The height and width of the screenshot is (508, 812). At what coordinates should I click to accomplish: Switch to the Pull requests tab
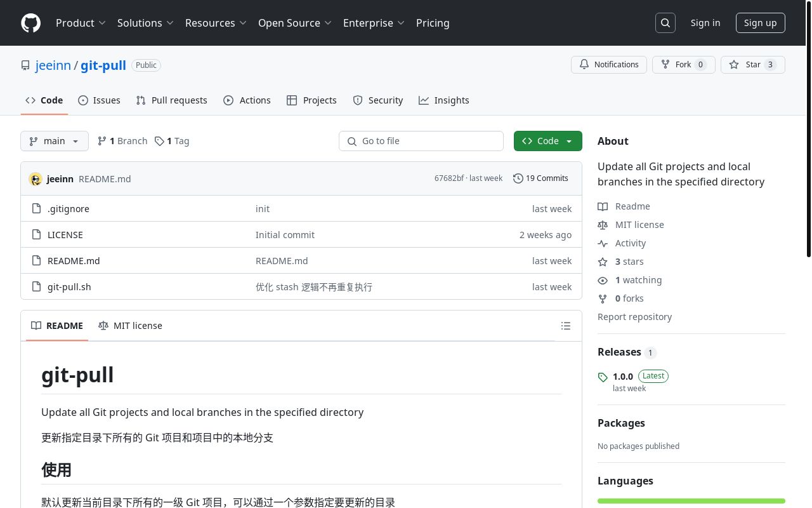(172, 100)
